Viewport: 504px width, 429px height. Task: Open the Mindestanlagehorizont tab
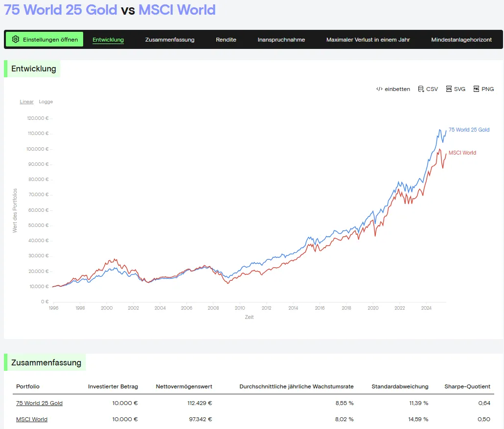(x=461, y=40)
